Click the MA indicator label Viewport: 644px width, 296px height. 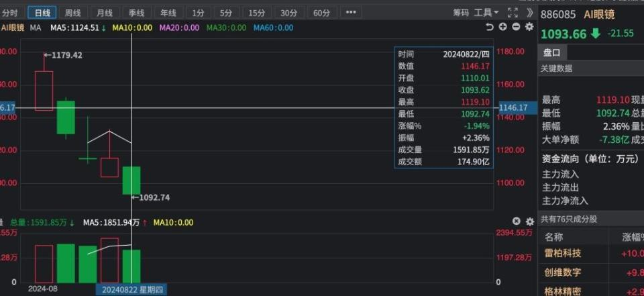click(x=36, y=28)
